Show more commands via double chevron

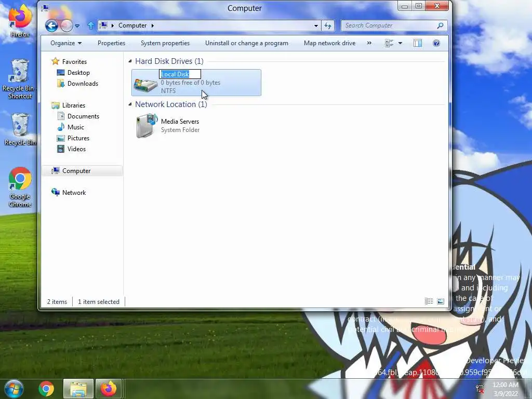tap(369, 43)
